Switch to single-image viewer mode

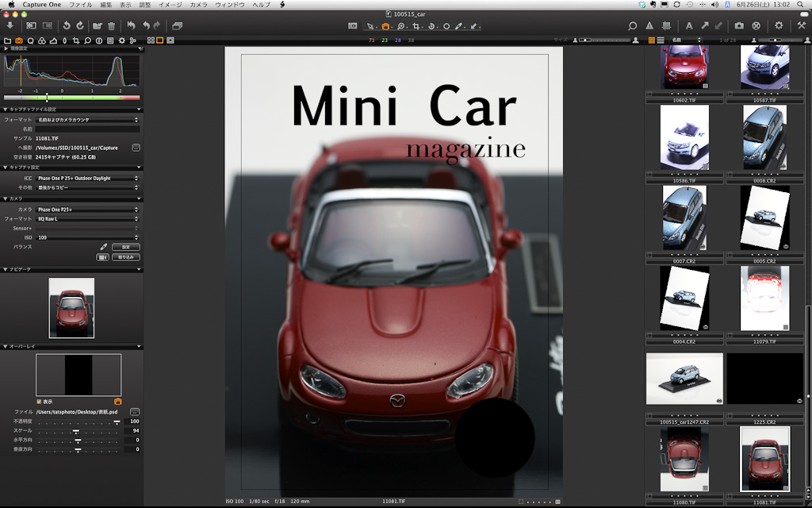tap(159, 40)
